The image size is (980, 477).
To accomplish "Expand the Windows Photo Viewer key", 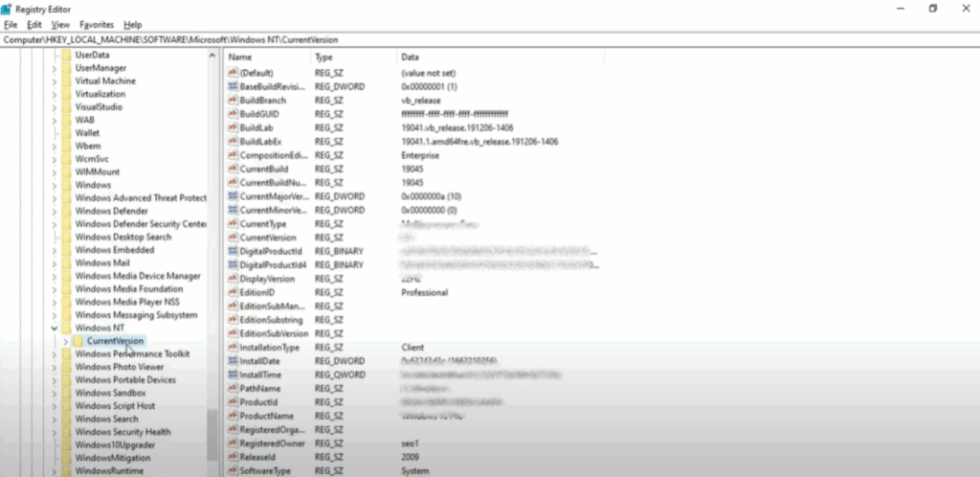I will (x=54, y=368).
